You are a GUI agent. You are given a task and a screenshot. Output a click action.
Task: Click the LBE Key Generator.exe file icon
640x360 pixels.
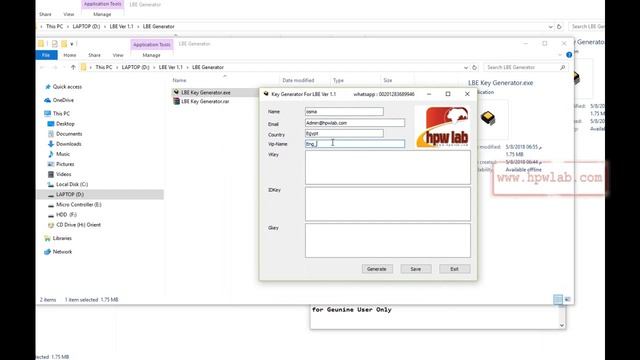[x=176, y=92]
